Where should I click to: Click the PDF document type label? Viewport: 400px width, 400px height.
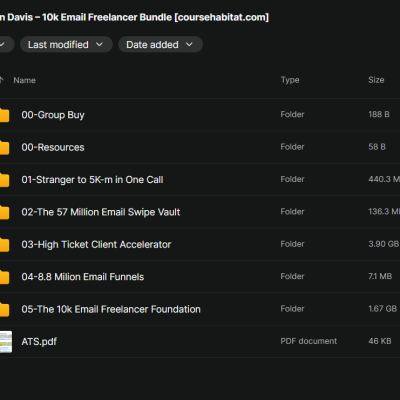tap(309, 341)
